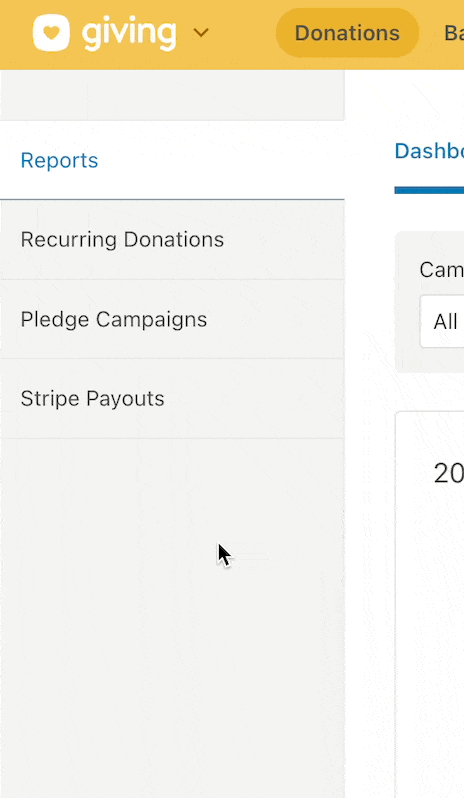Click the blank sidebar row above Reports
This screenshot has height=798, width=464.
point(172,95)
